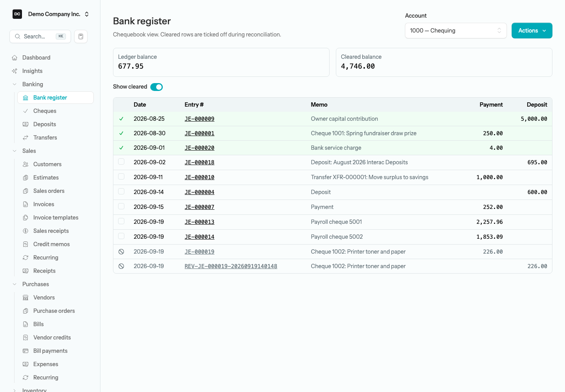This screenshot has width=565, height=392.
Task: Click the Search input field
Action: pyautogui.click(x=40, y=36)
